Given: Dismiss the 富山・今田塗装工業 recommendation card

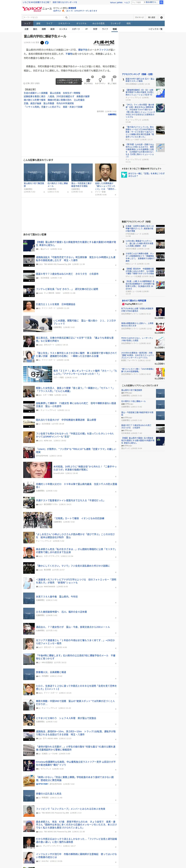Looking at the screenshot, I should (92, 192).
